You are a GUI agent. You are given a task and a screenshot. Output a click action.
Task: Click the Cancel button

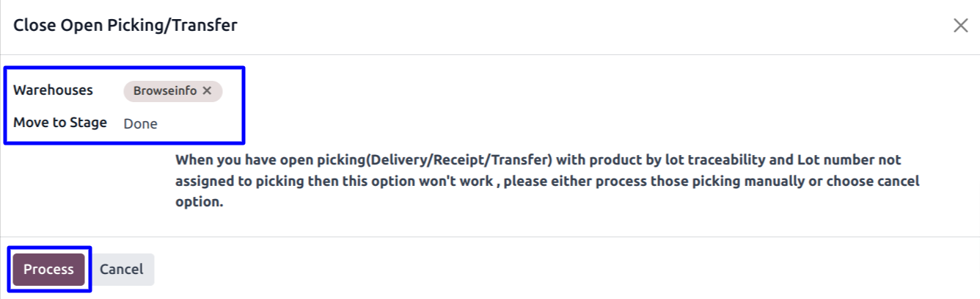[x=121, y=270]
